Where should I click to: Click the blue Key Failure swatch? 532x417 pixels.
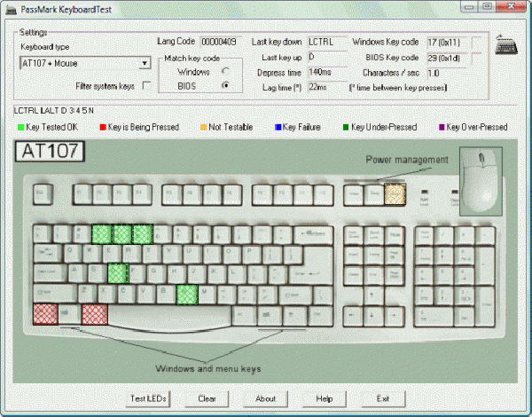pos(278,128)
